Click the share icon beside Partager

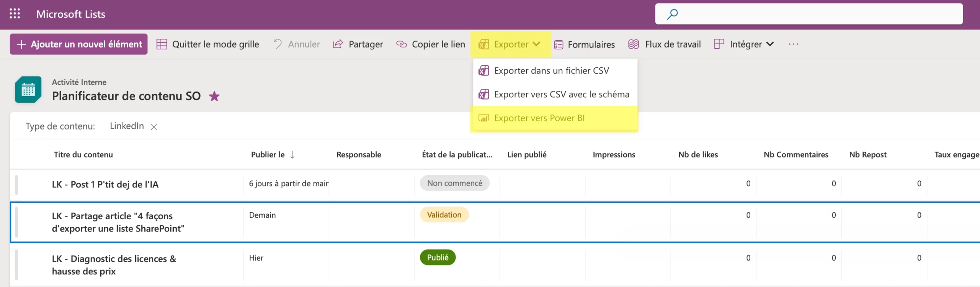(x=338, y=44)
